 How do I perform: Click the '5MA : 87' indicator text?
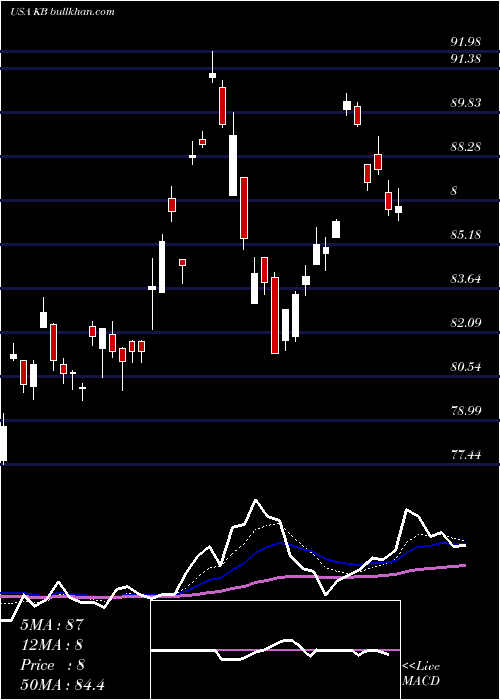click(x=52, y=625)
